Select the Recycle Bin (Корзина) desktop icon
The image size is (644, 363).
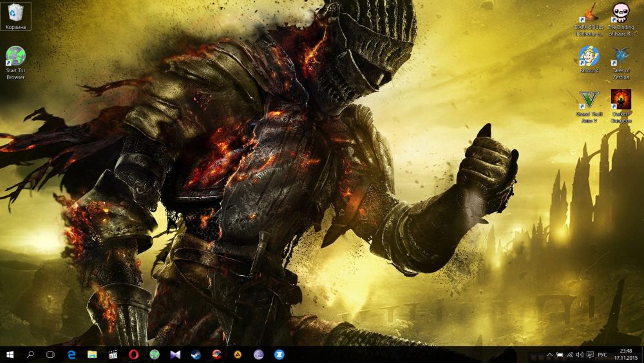[15, 17]
